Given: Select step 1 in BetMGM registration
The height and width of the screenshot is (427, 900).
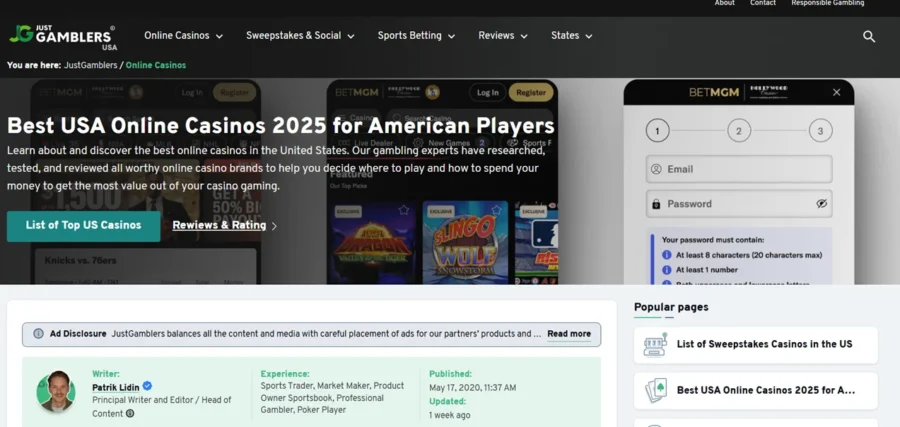Looking at the screenshot, I should 657,131.
